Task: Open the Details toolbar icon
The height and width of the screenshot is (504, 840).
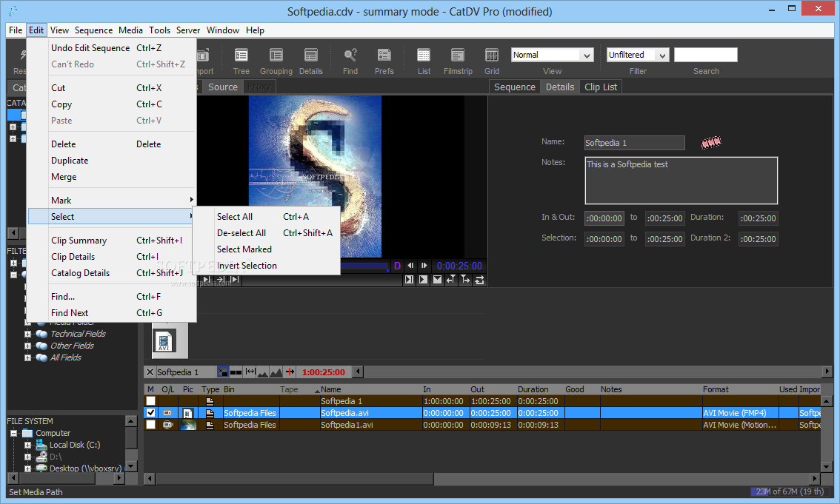Action: click(x=310, y=55)
